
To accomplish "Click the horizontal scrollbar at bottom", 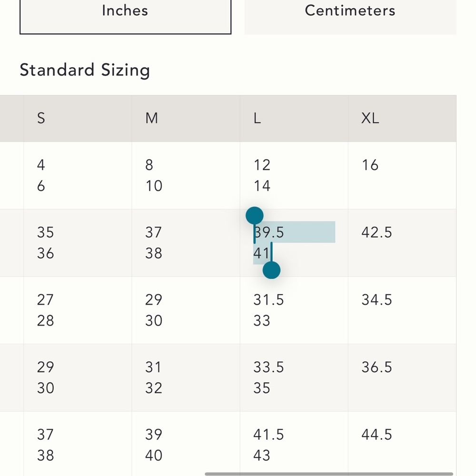I will tap(329, 474).
